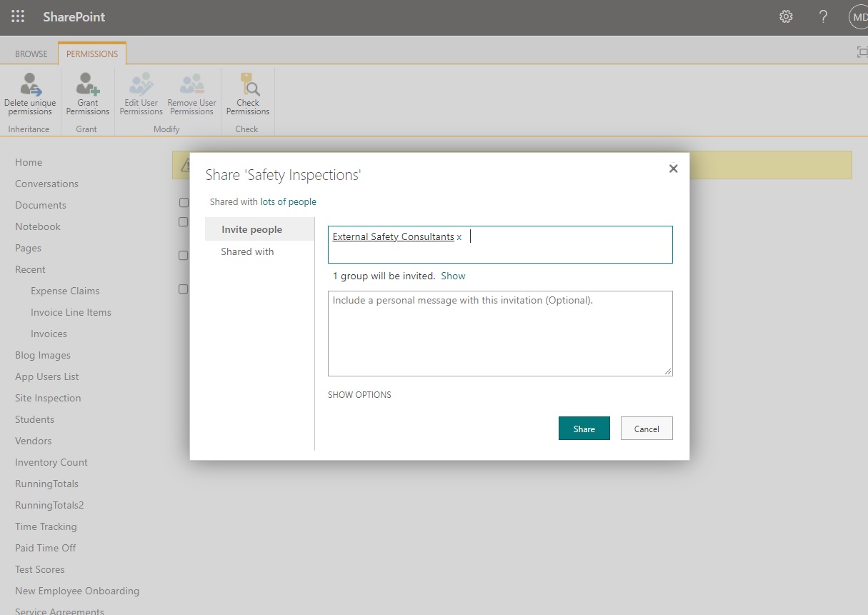Click the Check Permissions icon
The height and width of the screenshot is (615, 868).
pos(248,85)
